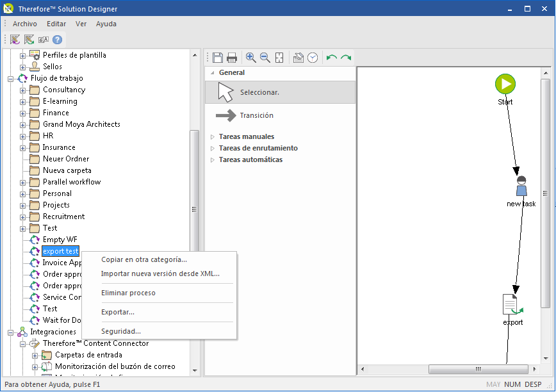Collapse the General section
The width and height of the screenshot is (556, 392).
[x=213, y=72]
